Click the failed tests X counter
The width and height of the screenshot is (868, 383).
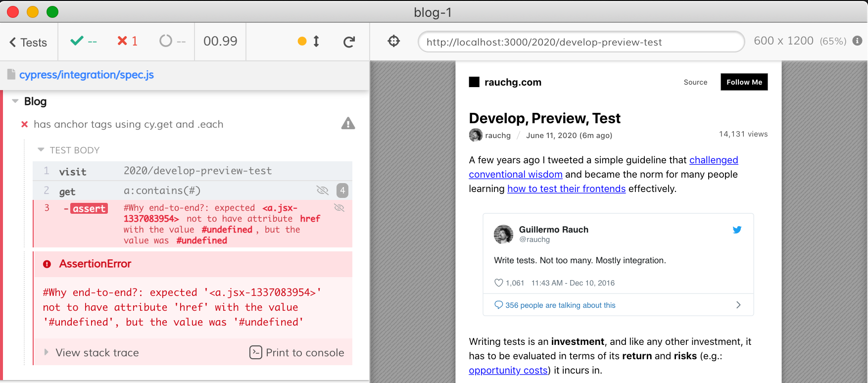pos(127,41)
